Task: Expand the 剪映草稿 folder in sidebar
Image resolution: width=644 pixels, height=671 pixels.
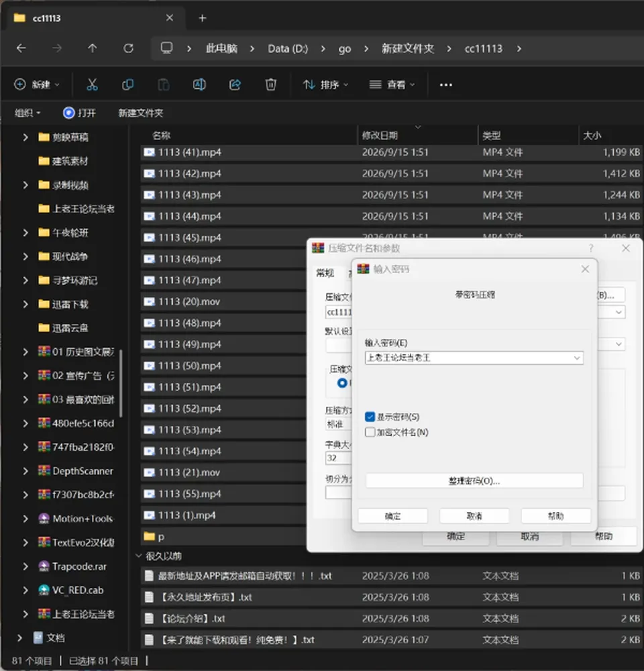Action: (x=25, y=137)
